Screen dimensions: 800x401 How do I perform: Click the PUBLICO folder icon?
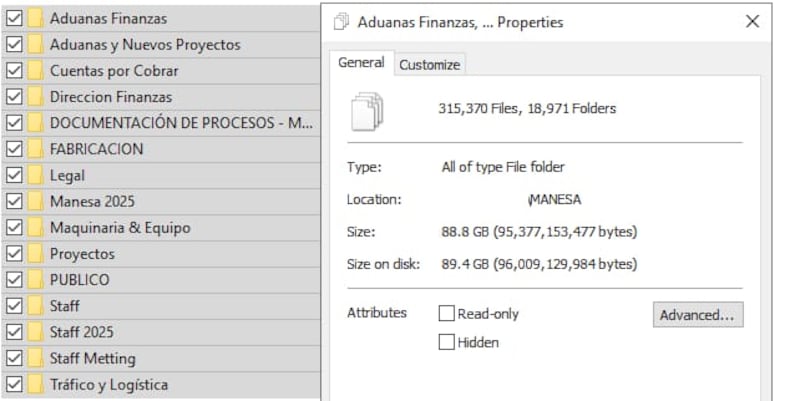tap(35, 280)
